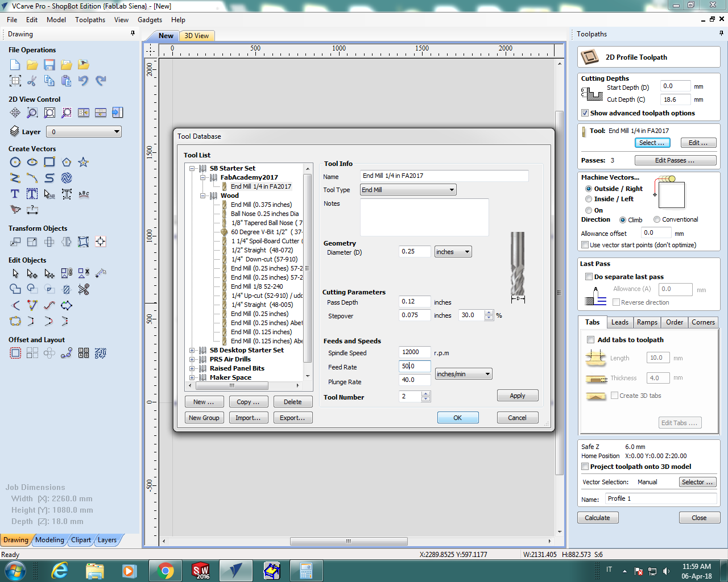Viewport: 728px width, 582px height.
Task: Collapse the SB Starter Set tree group
Action: tap(192, 168)
